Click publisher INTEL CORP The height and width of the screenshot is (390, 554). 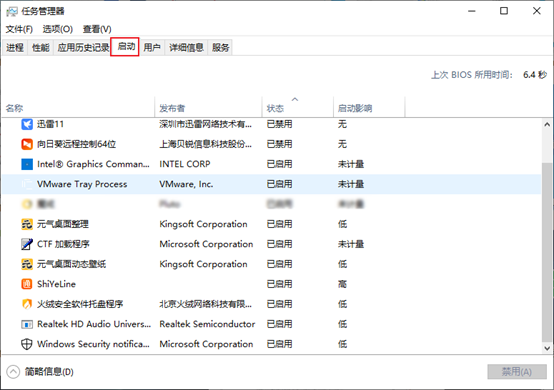coord(185,164)
